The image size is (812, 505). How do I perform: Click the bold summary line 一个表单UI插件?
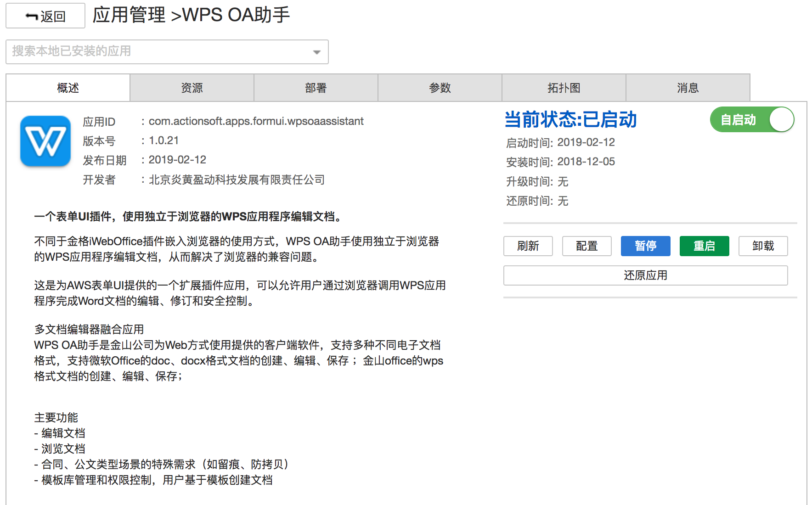189,216
